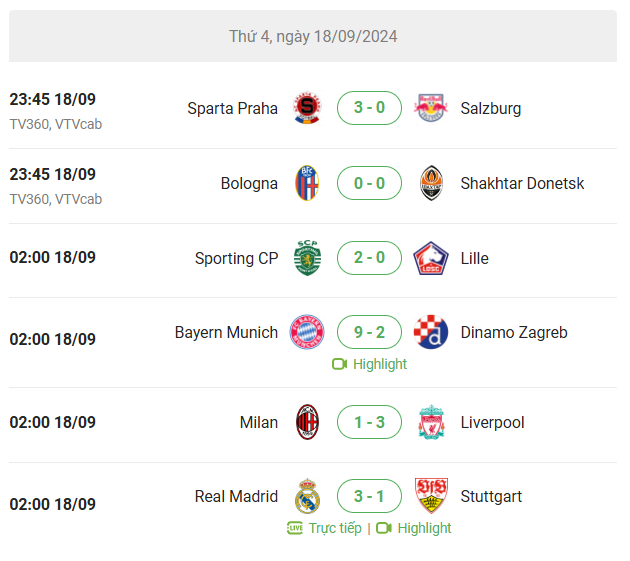Click the Milan 1 - 3 Liverpool score
Image resolution: width=630 pixels, height=561 pixels.
tap(369, 422)
